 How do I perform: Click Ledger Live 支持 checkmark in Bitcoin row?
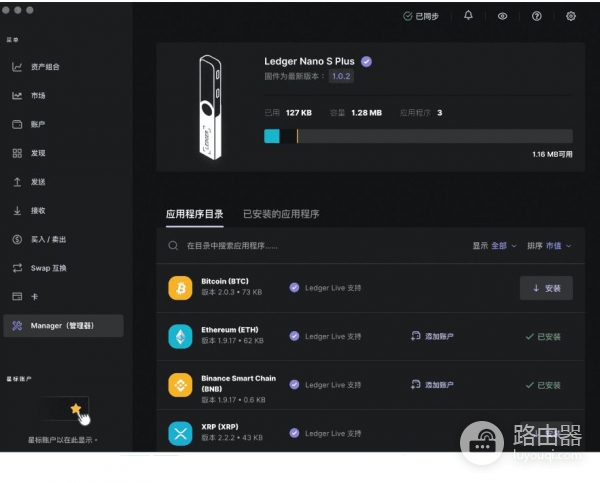[x=294, y=287]
